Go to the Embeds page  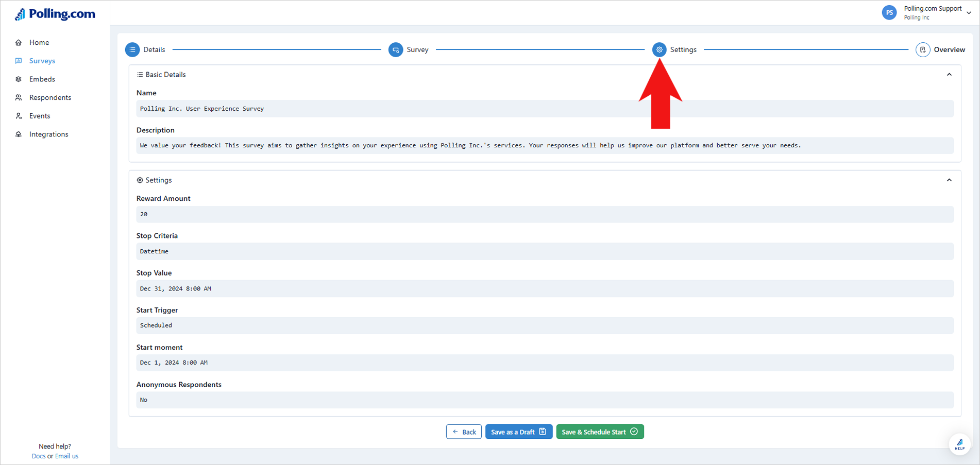pyautogui.click(x=42, y=79)
